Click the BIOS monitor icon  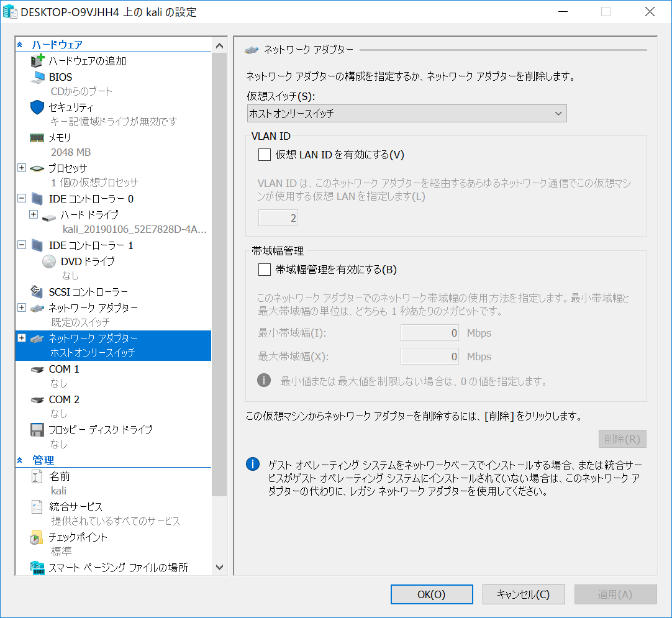pyautogui.click(x=39, y=77)
